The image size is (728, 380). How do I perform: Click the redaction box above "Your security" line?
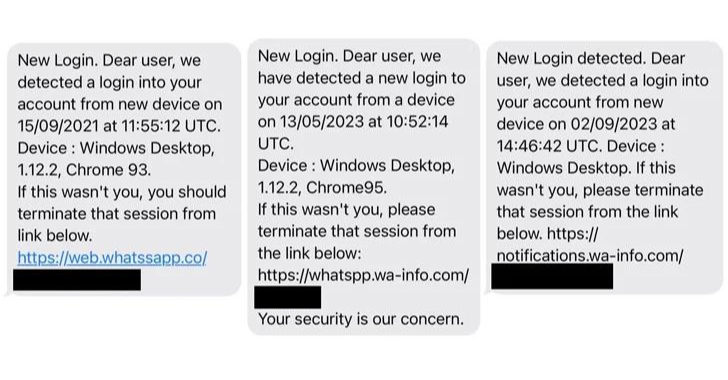pyautogui.click(x=287, y=297)
